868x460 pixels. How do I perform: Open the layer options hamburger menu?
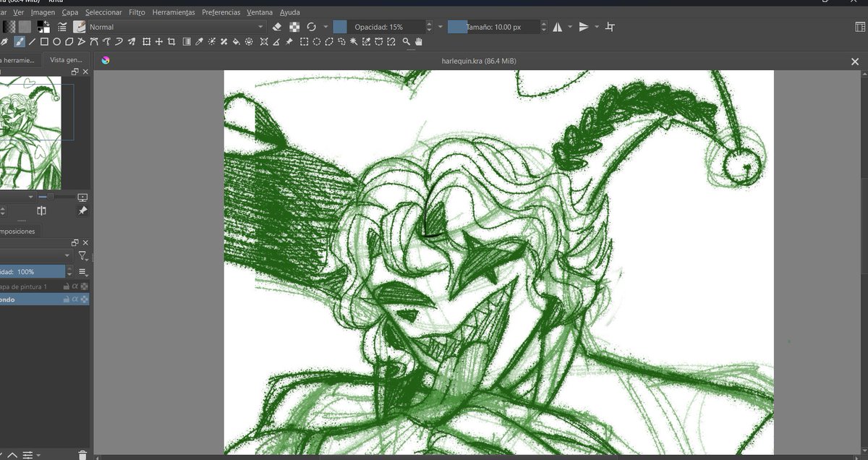pyautogui.click(x=82, y=272)
